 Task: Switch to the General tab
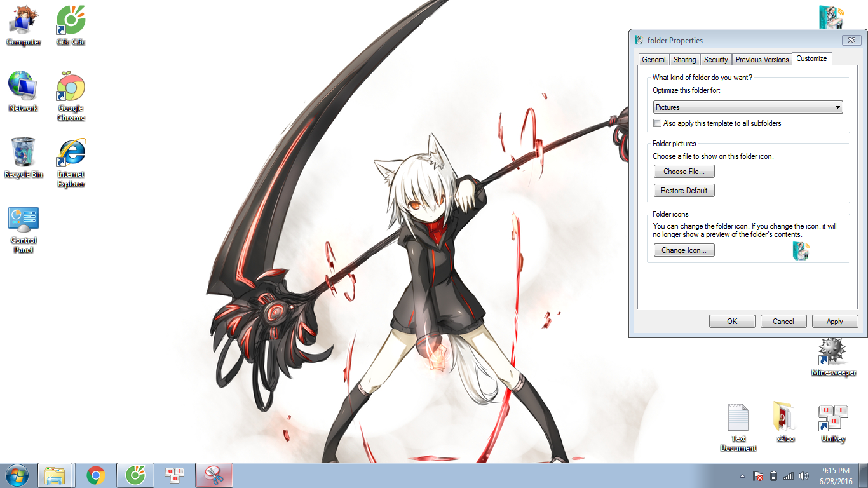tap(654, 60)
